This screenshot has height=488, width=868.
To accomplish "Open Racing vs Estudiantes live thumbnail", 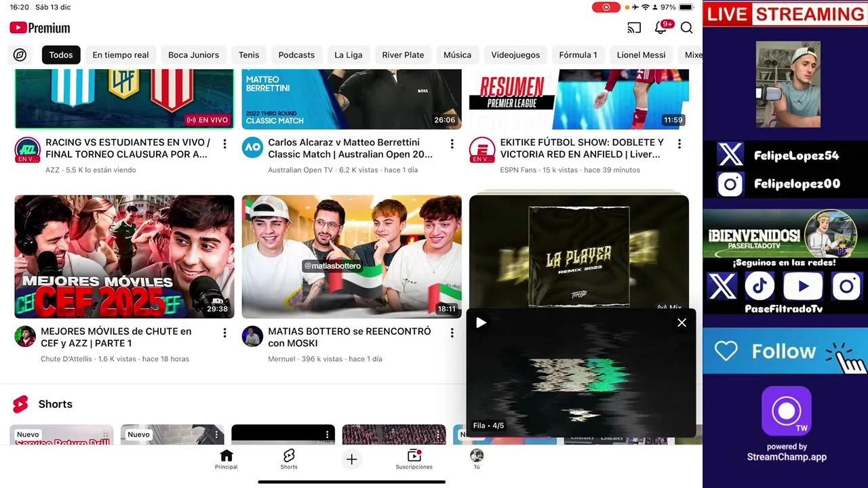I will click(124, 99).
